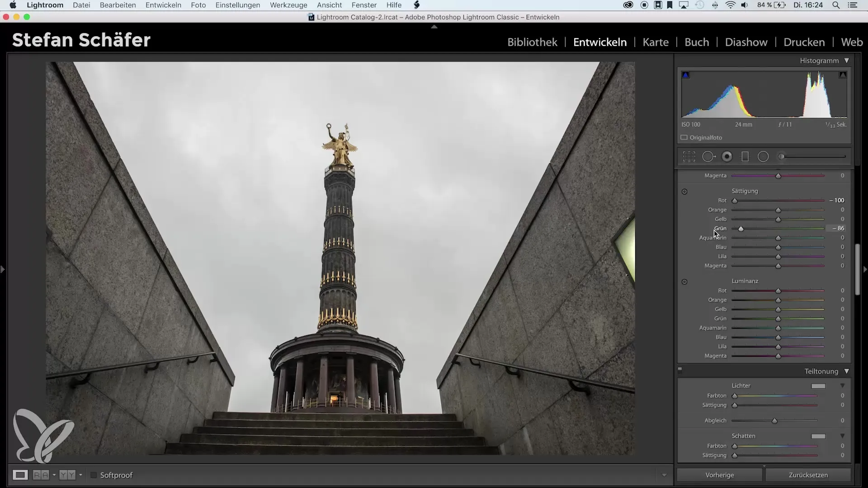Select the Spot Removal tool
868x488 pixels.
point(708,157)
